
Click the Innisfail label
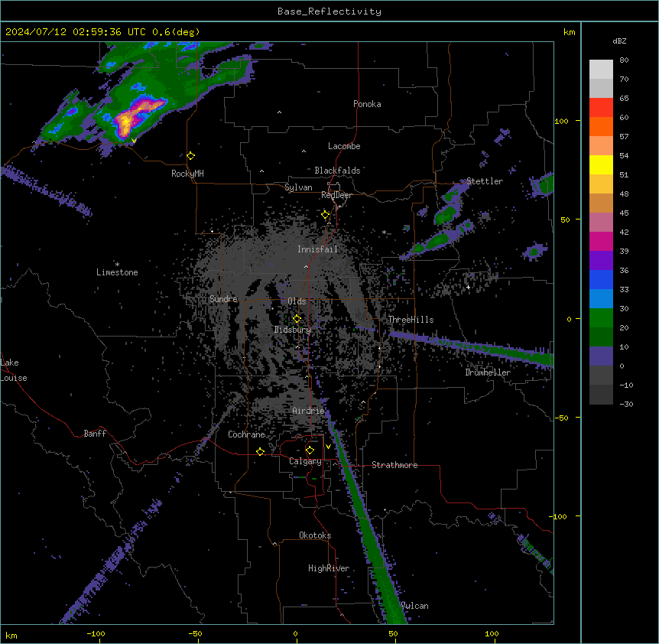point(317,249)
